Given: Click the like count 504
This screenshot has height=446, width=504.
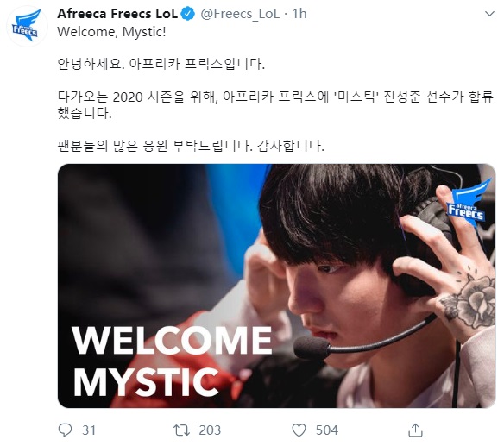Looking at the screenshot, I should tap(327, 430).
